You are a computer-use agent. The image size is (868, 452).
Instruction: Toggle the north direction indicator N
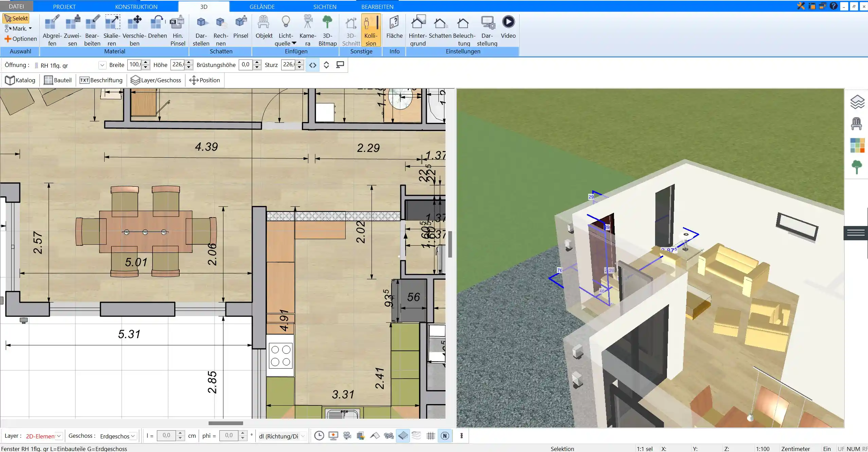pyautogui.click(x=445, y=435)
